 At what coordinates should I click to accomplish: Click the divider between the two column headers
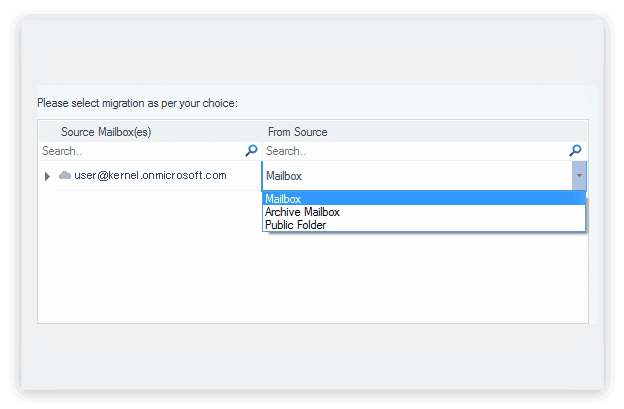(261, 132)
